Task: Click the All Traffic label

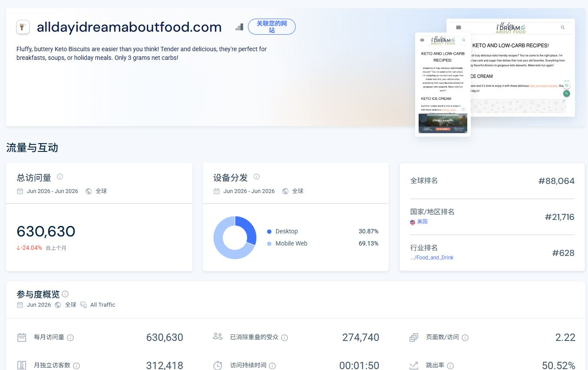Action: pyautogui.click(x=103, y=305)
